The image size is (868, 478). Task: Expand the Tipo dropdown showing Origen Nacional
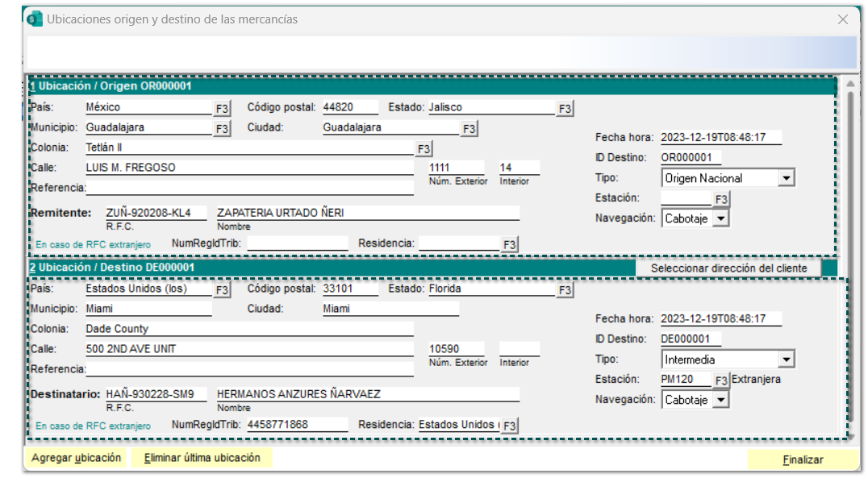tap(787, 178)
